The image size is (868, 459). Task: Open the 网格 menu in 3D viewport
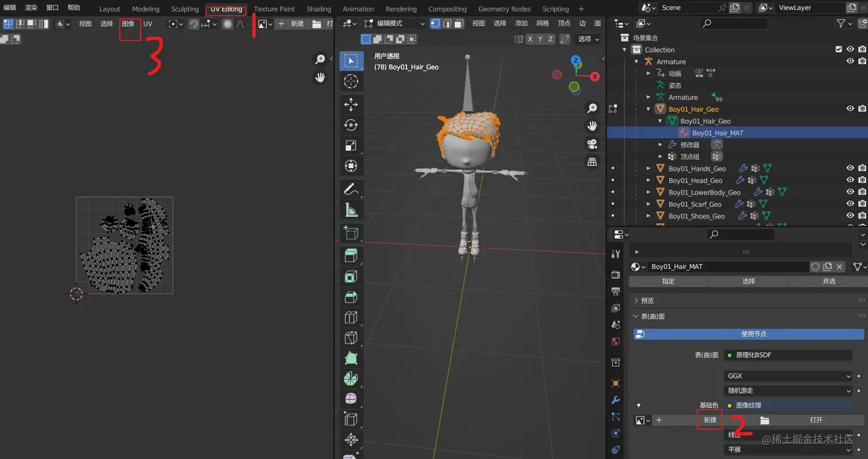pos(542,24)
